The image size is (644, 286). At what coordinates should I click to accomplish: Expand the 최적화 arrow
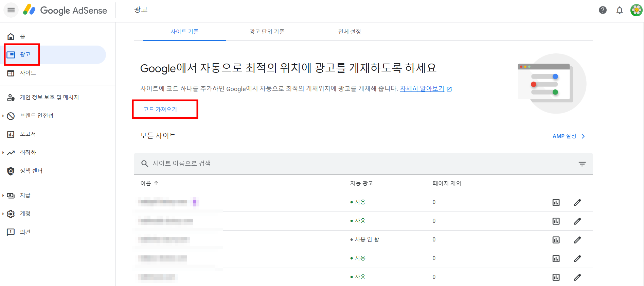(3, 153)
